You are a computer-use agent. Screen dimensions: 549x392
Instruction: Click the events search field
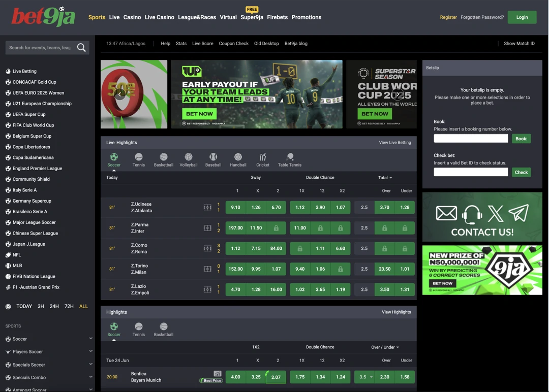coord(41,48)
